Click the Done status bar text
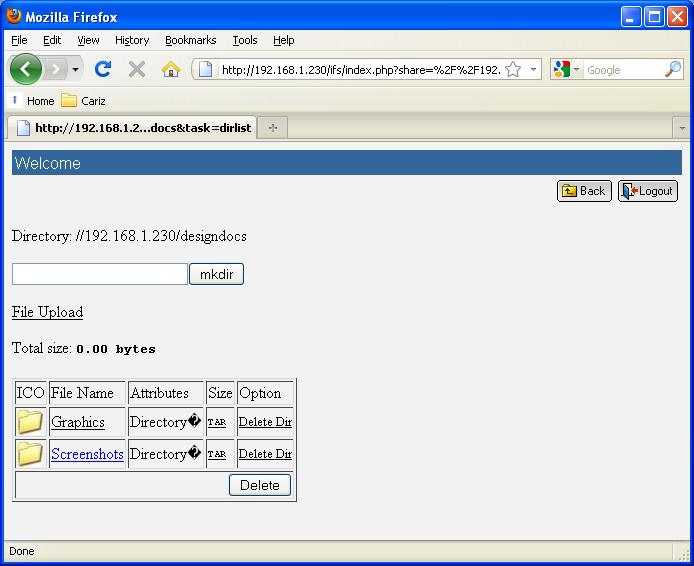694x566 pixels. [22, 551]
